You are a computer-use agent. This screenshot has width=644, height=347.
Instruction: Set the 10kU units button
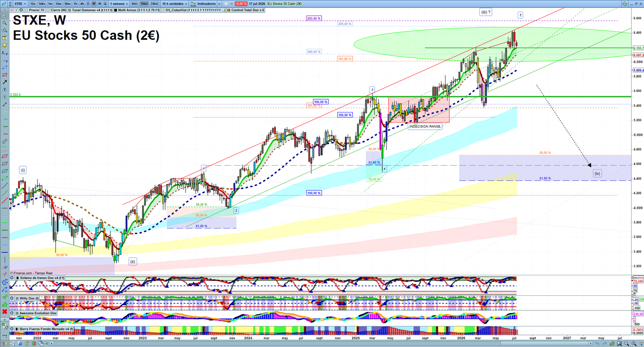point(144,4)
